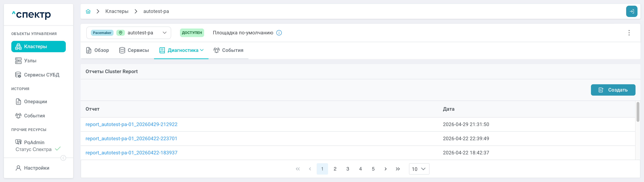Select current page 1 in pagination
644x182 pixels.
(322, 169)
